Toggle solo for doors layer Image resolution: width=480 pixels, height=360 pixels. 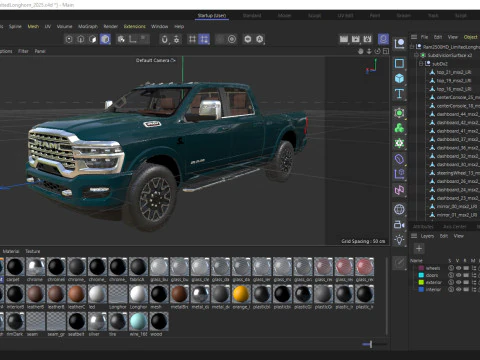[x=451, y=275]
